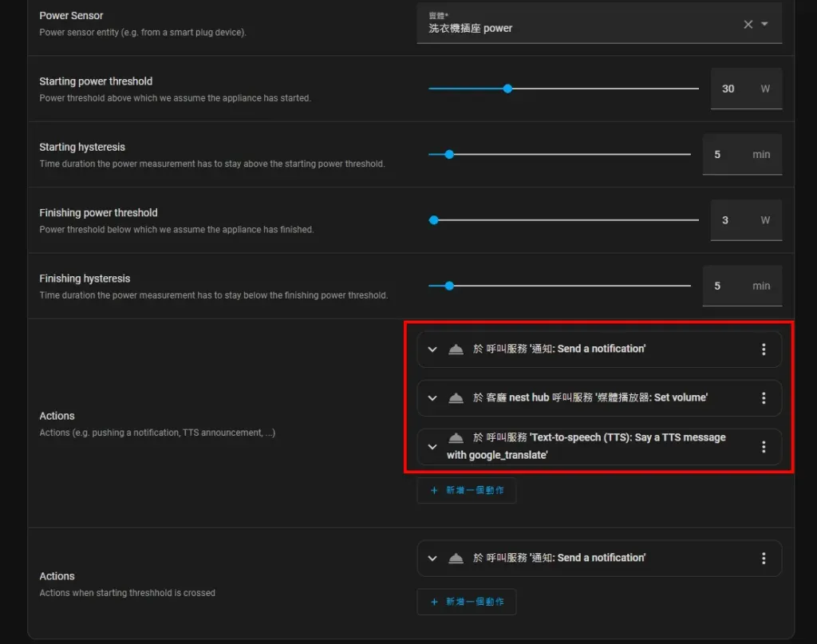Open three-dot menu of notification action in red box

(x=764, y=350)
